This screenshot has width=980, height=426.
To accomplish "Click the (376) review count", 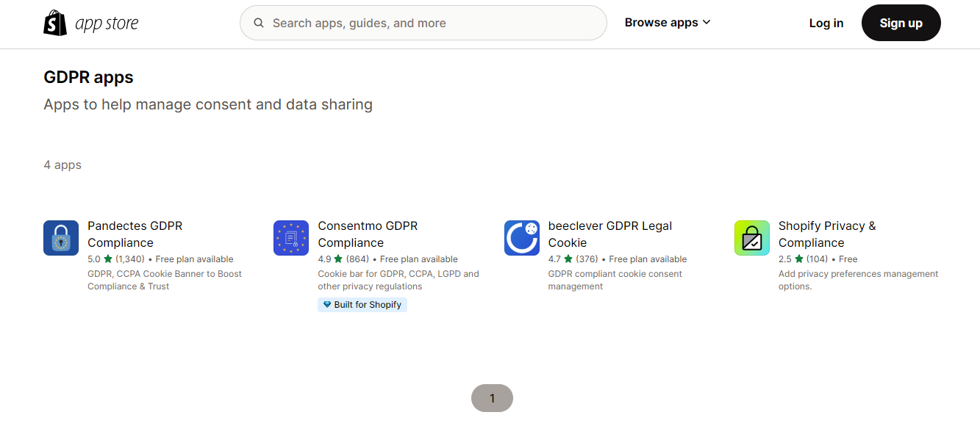I will click(587, 259).
